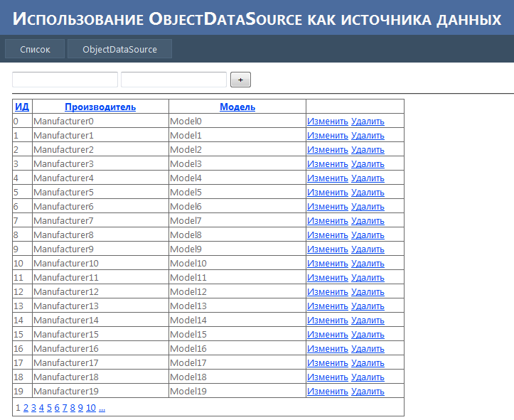Image resolution: width=514 pixels, height=420 pixels.
Task: Click the pager ellipsis for more pages
Action: click(x=102, y=407)
